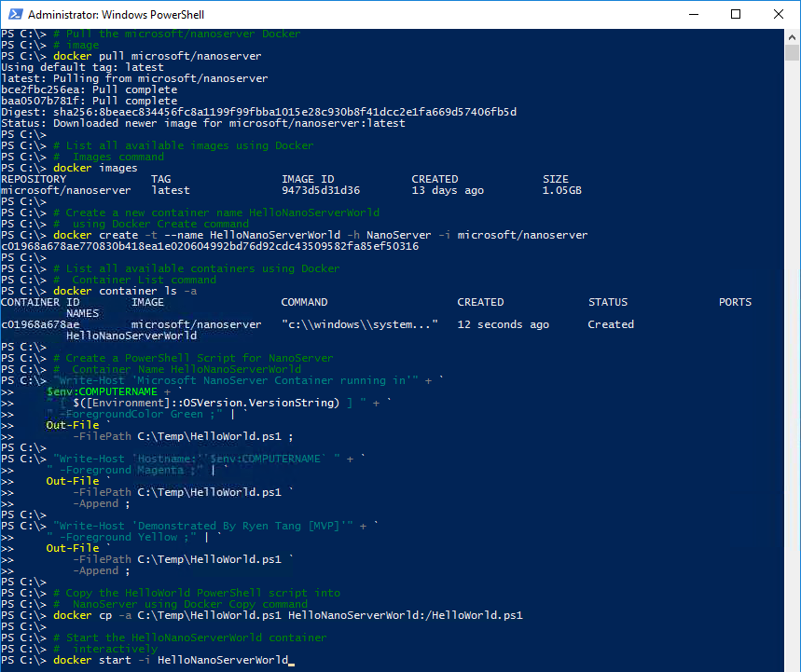801x672 pixels.
Task: Click the REPOSITORY column header
Action: (x=34, y=179)
